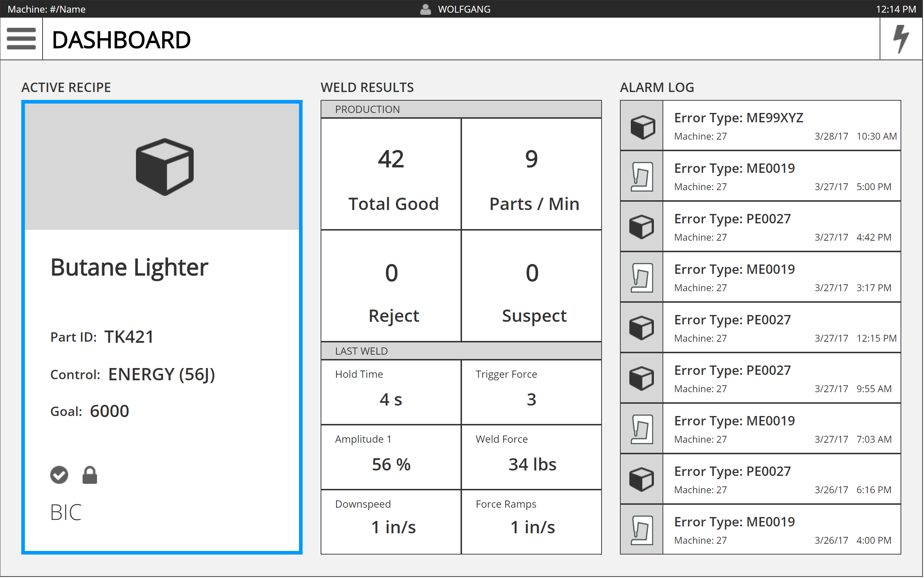Open the hamburger menu

[21, 39]
